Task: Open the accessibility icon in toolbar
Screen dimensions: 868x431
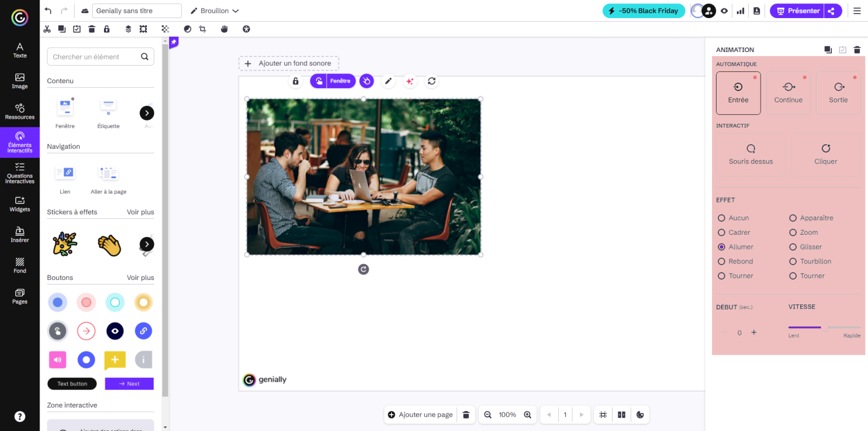Action: [x=246, y=29]
